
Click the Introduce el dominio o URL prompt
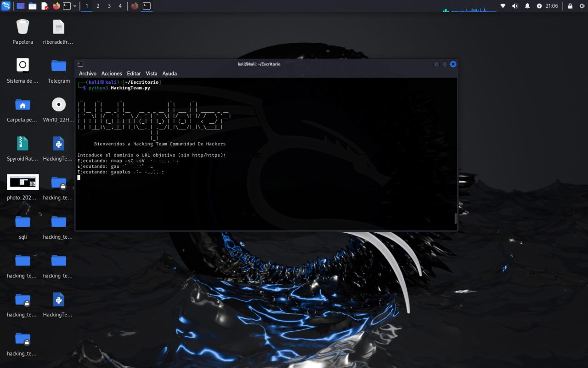[152, 155]
